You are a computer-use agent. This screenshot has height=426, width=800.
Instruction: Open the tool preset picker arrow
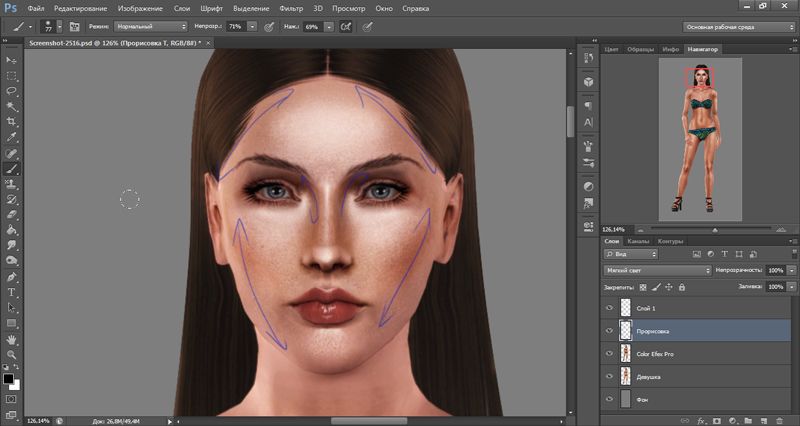coord(31,27)
